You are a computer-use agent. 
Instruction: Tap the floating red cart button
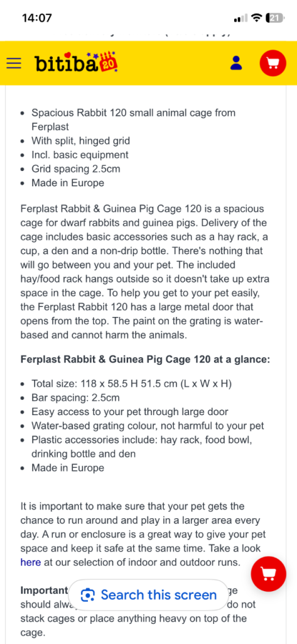268,573
